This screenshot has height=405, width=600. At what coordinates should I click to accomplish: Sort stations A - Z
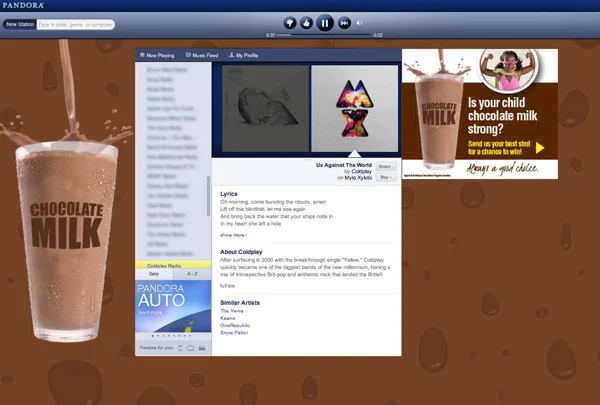(192, 274)
